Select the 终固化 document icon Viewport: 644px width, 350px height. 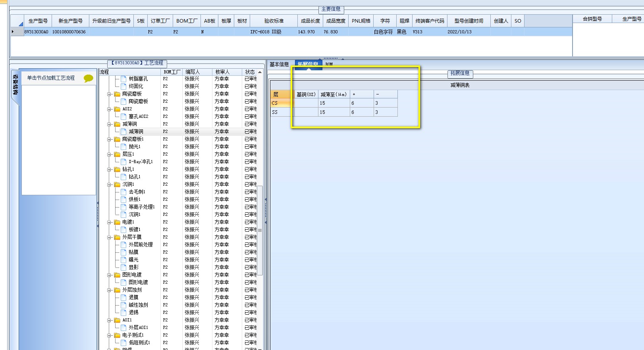pos(123,86)
